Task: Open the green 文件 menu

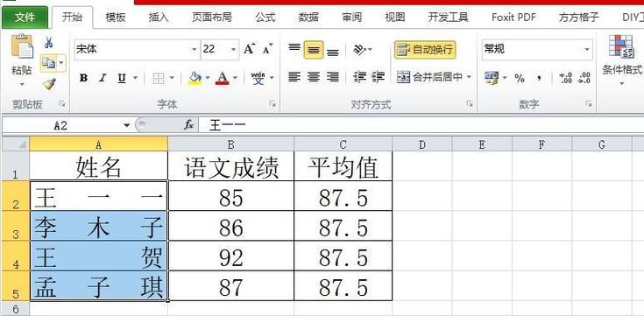Action: [25, 18]
